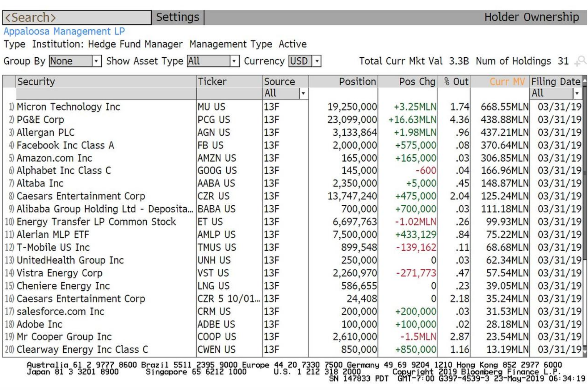Select Energy Transfer LP Common Stock
Image resolution: width=588 pixels, height=390 pixels.
[293, 222]
